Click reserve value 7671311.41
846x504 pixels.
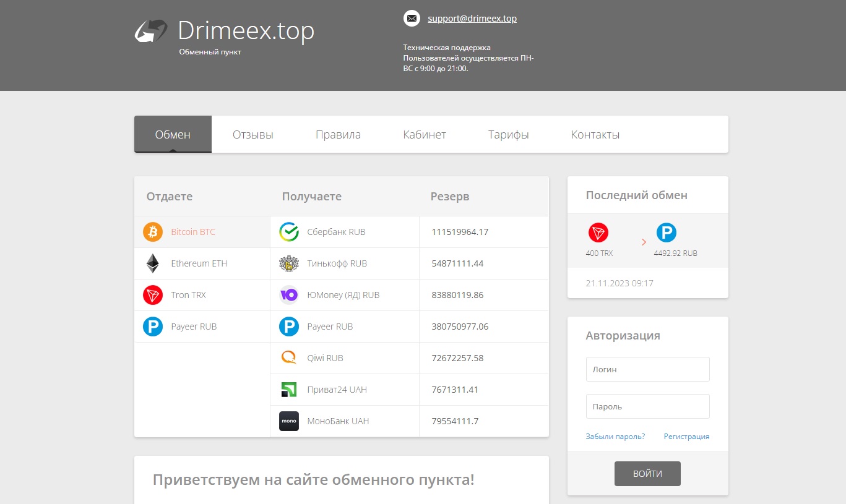pos(455,390)
